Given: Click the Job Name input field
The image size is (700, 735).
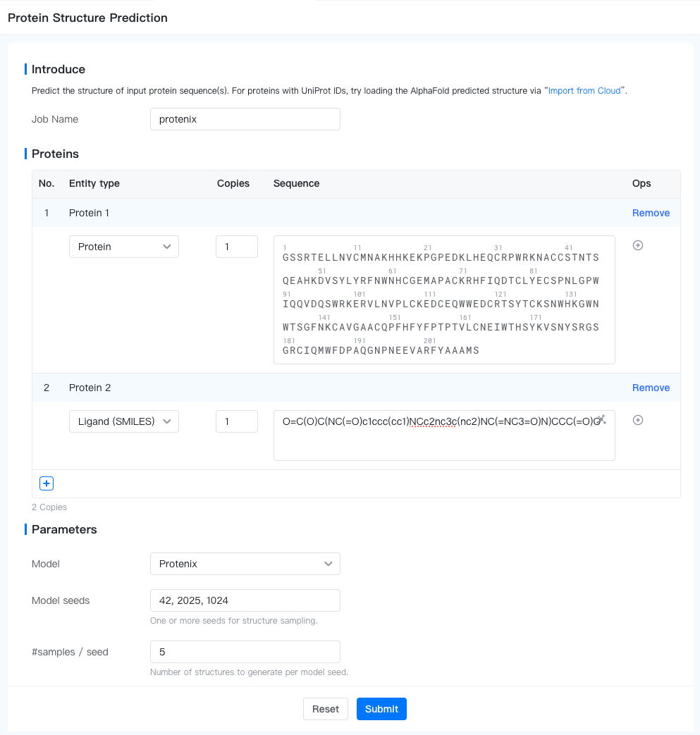Looking at the screenshot, I should (x=245, y=119).
